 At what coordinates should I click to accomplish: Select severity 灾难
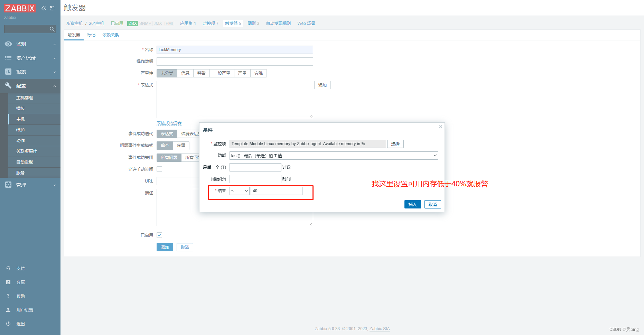coord(259,73)
